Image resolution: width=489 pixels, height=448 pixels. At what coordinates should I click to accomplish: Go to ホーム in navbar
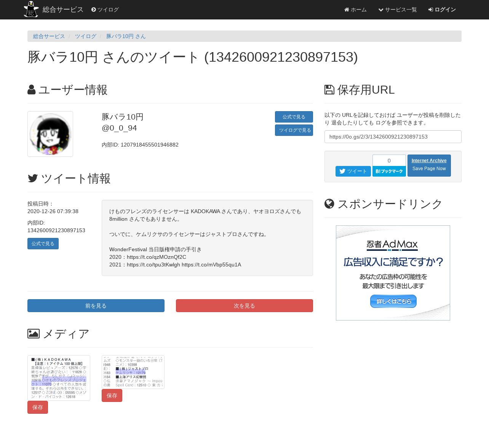355,10
